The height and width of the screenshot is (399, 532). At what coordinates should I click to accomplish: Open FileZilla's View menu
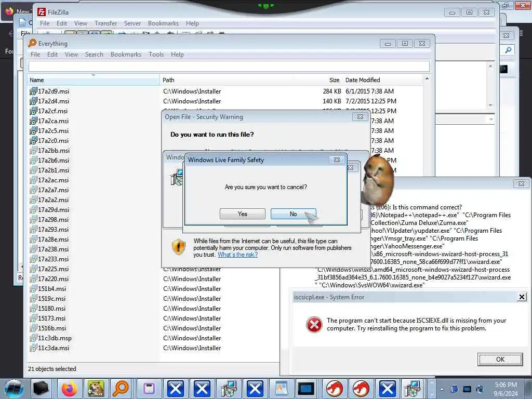tap(81, 23)
